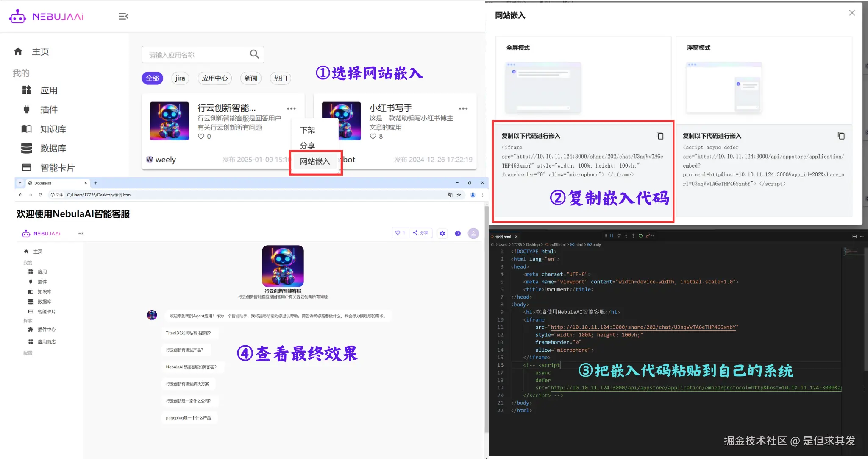Switch to the 示例.html editor tab
This screenshot has height=459, width=868.
point(503,236)
